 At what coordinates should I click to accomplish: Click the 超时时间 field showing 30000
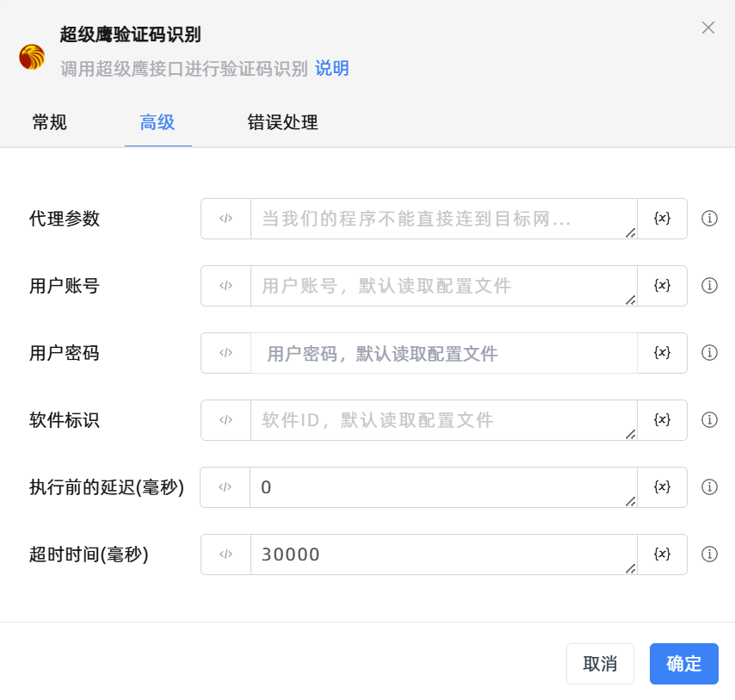click(444, 554)
